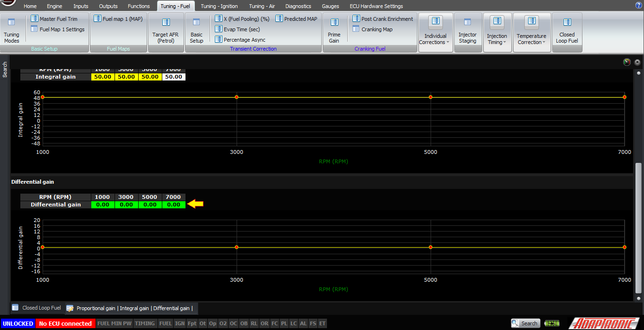Click the TIMING status flag
This screenshot has height=330, width=644.
145,323
